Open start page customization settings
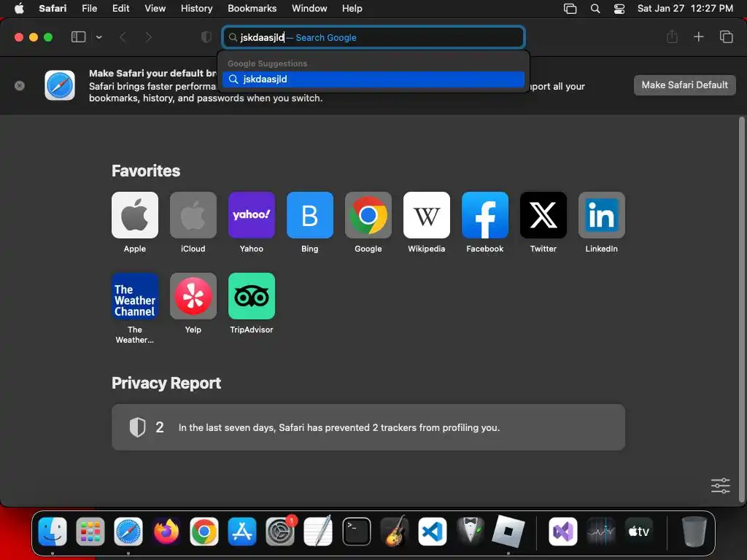This screenshot has height=560, width=747. (x=720, y=486)
